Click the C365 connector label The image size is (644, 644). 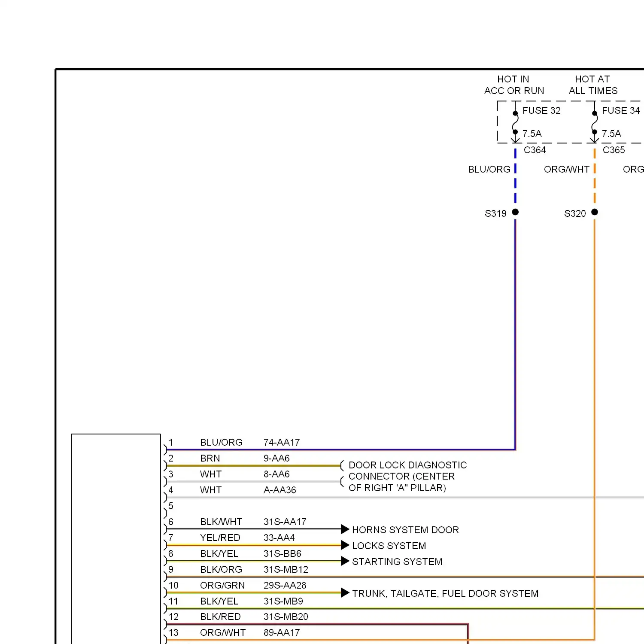[614, 150]
